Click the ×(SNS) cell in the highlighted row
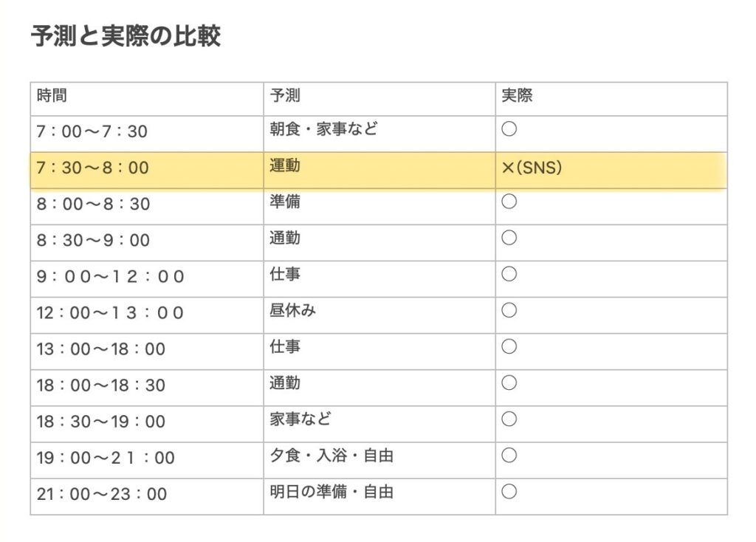756x542 pixels. (x=532, y=168)
